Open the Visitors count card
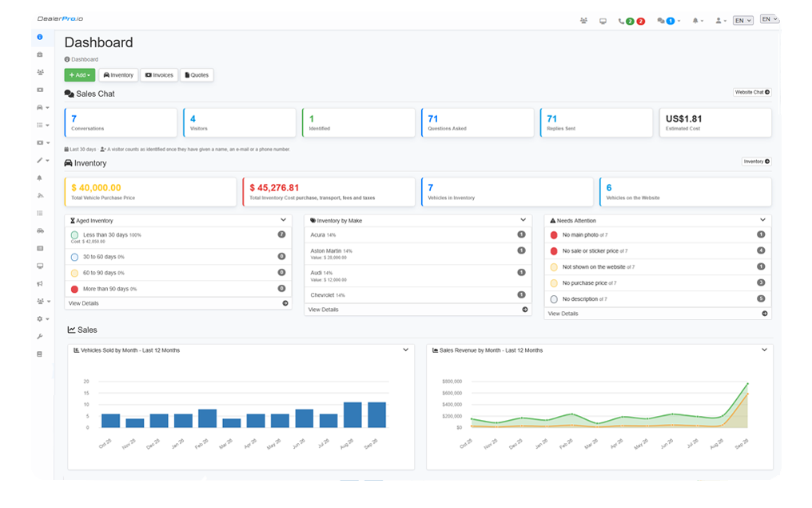The height and width of the screenshot is (508, 812). [x=240, y=123]
